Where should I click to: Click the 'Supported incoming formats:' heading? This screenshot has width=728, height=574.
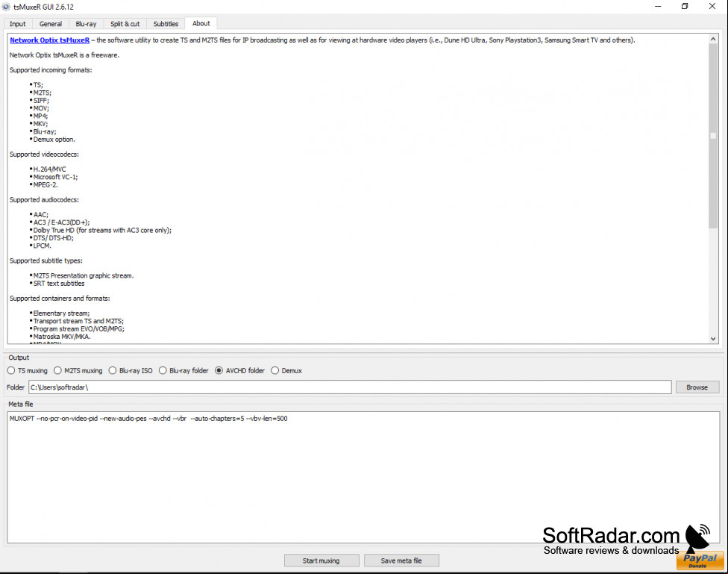tap(51, 70)
